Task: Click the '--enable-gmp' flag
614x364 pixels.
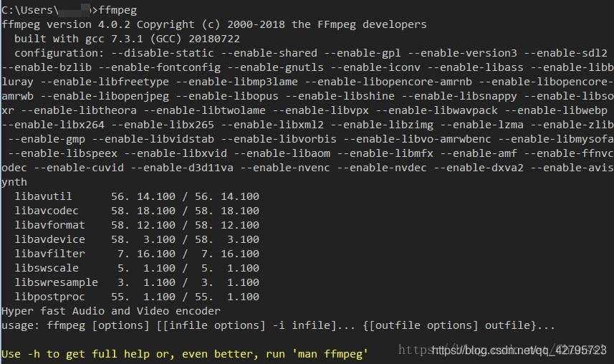Action: tap(47, 139)
